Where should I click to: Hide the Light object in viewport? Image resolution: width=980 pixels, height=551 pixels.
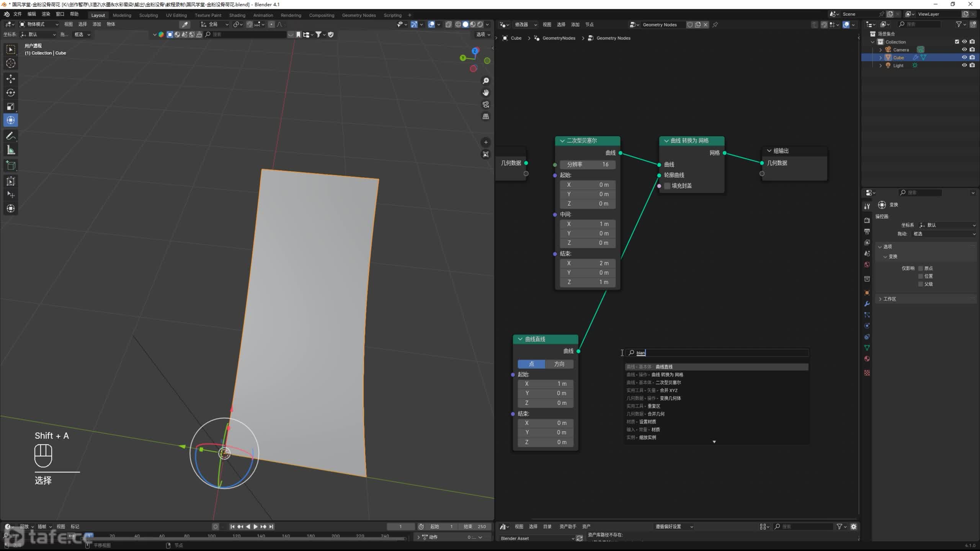pyautogui.click(x=964, y=65)
